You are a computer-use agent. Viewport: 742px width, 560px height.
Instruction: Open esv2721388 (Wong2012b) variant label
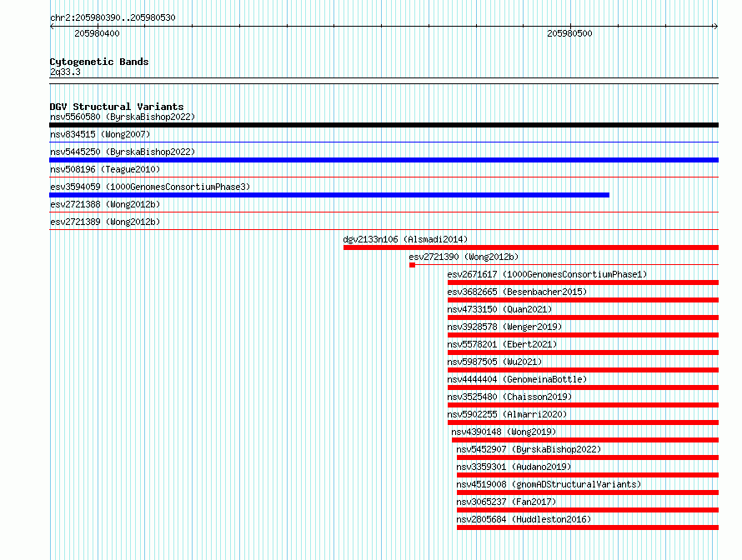pyautogui.click(x=105, y=204)
